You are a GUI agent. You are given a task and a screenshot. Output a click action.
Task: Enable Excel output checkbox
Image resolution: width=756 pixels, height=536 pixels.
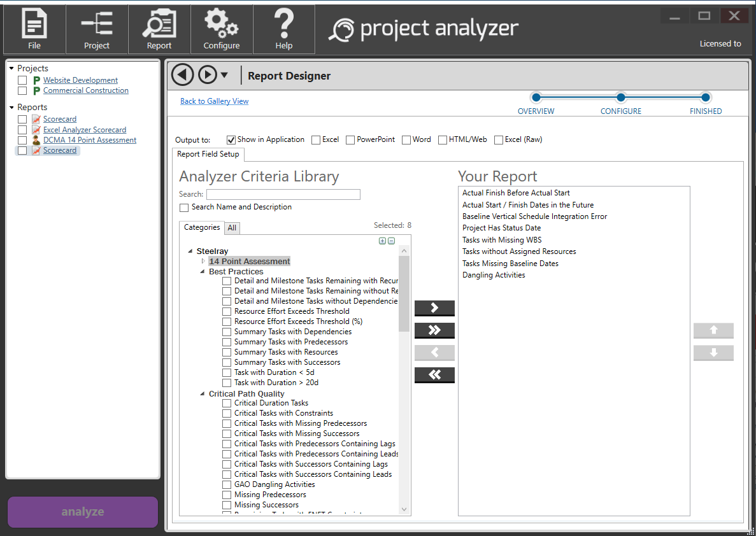point(316,140)
